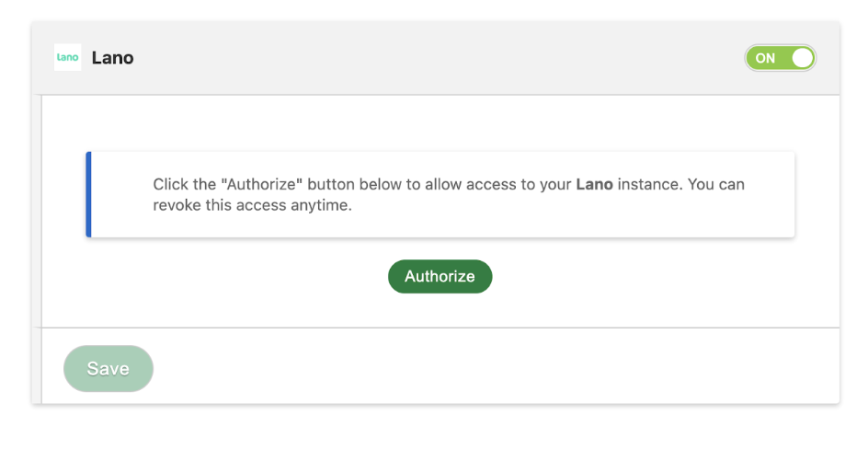The height and width of the screenshot is (449, 868).
Task: Click the bold "Lano" word in the notice
Action: click(x=594, y=184)
